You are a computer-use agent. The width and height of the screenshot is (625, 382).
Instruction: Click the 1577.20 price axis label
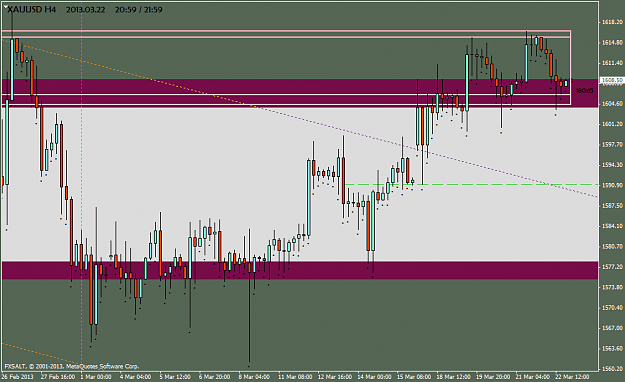pyautogui.click(x=612, y=266)
